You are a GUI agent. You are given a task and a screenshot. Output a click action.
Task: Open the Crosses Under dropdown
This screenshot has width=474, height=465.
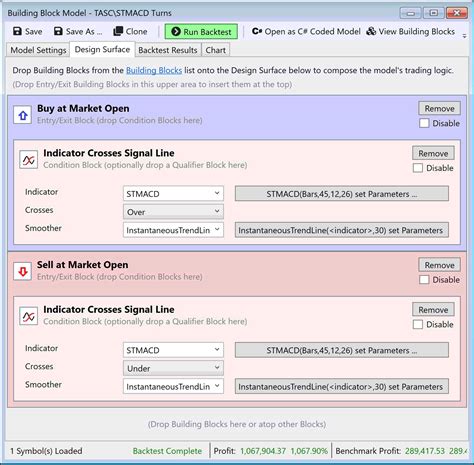coord(173,368)
